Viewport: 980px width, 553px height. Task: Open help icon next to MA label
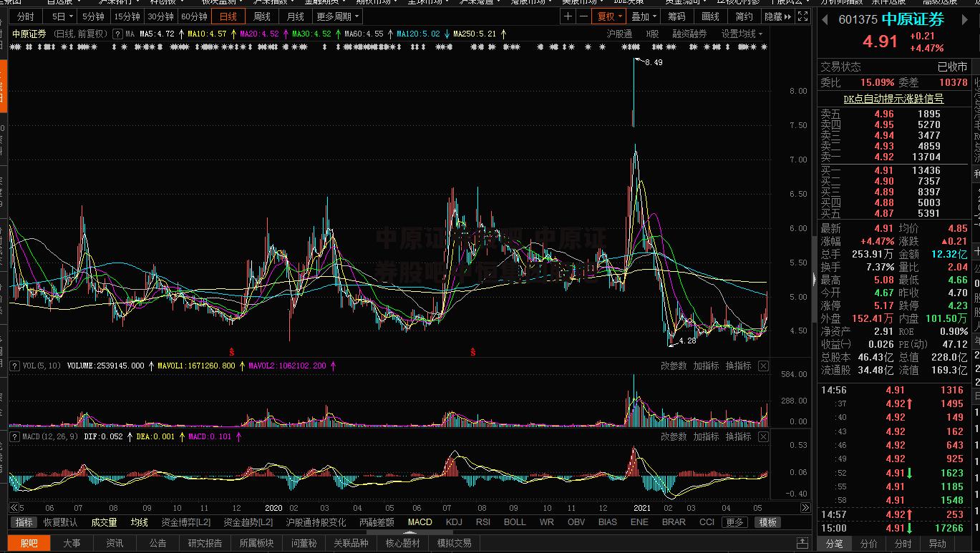117,34
